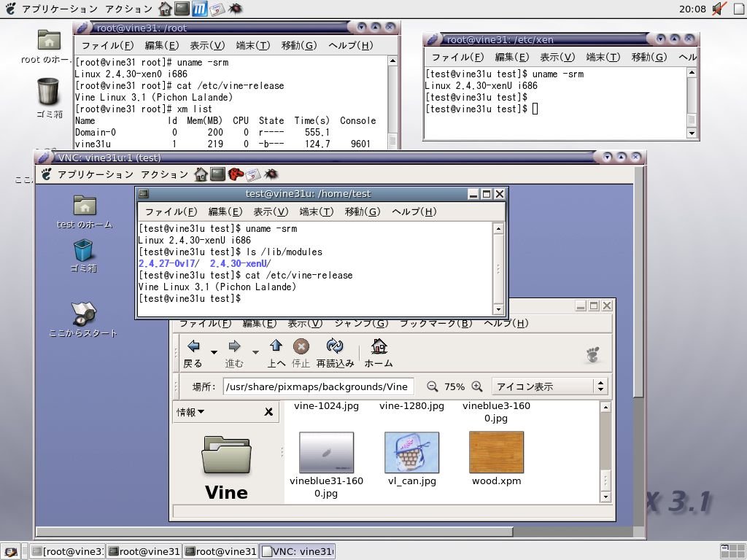Open アプリケーション menu in the top panel

60,9
